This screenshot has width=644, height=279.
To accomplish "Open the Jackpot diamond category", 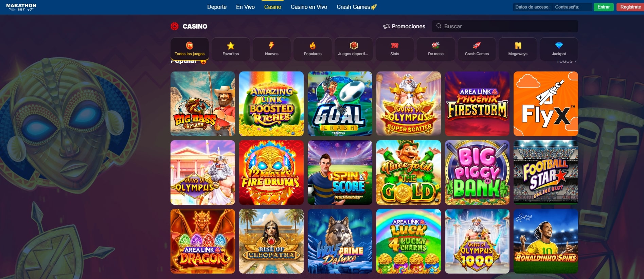I will pos(559,49).
